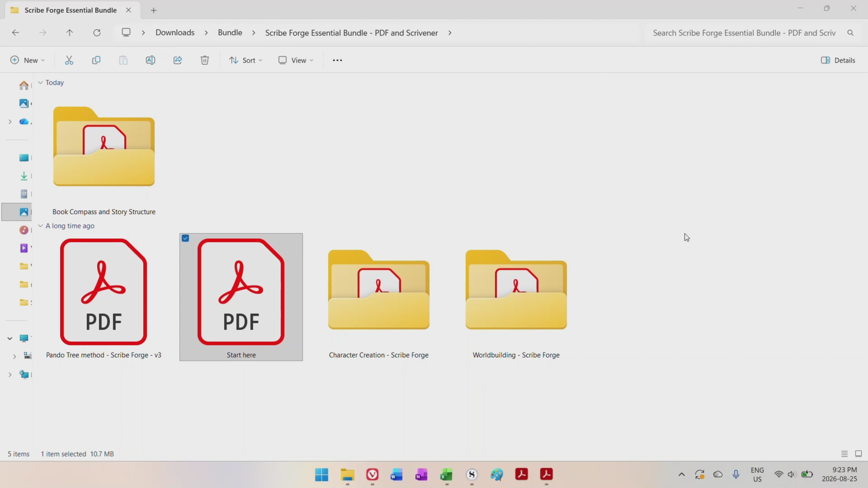Click the battery status tray icon
Screen dimensions: 868x488
click(807, 474)
